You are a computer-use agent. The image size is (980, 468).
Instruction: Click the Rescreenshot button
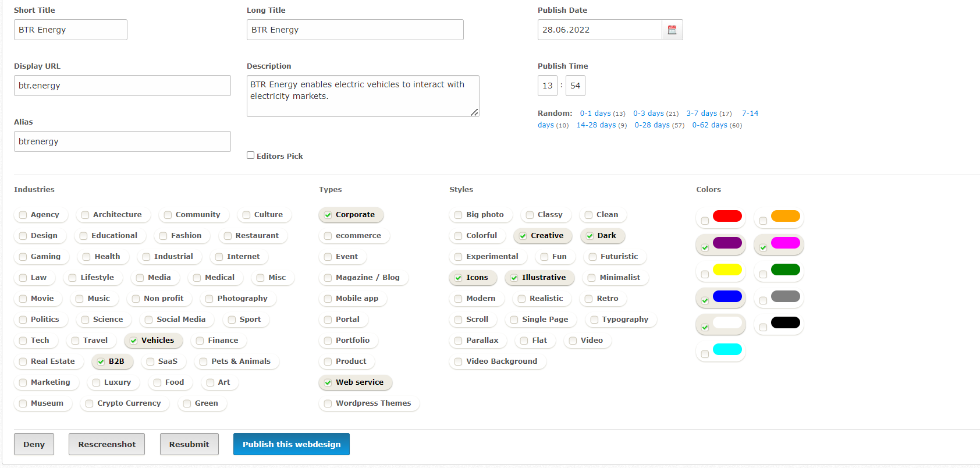(x=106, y=444)
